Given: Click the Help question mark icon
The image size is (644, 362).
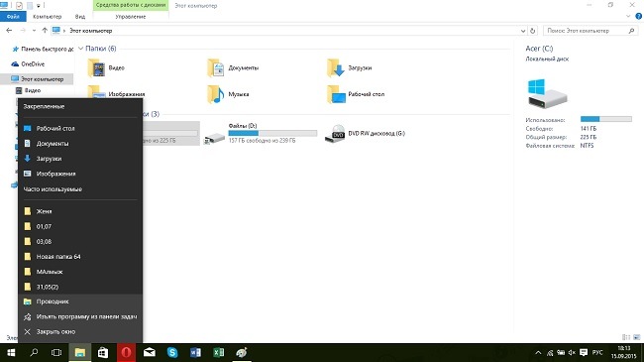Looking at the screenshot, I should (x=639, y=17).
